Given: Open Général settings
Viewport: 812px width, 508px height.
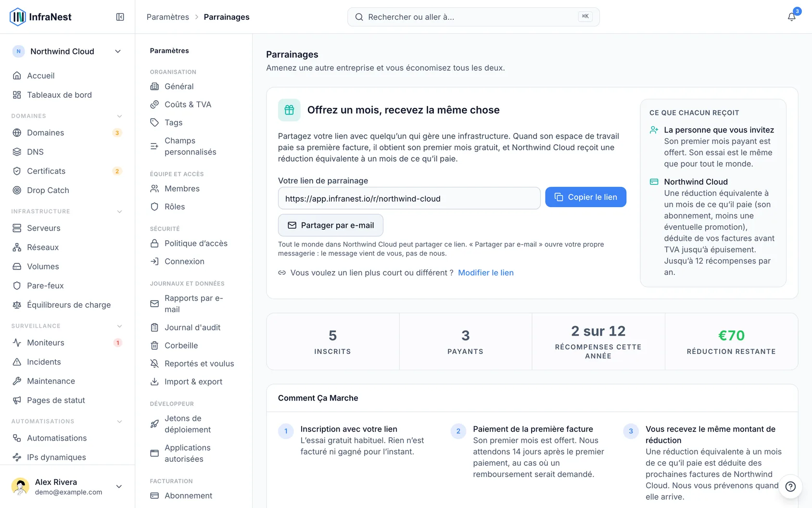Looking at the screenshot, I should pyautogui.click(x=194, y=86).
